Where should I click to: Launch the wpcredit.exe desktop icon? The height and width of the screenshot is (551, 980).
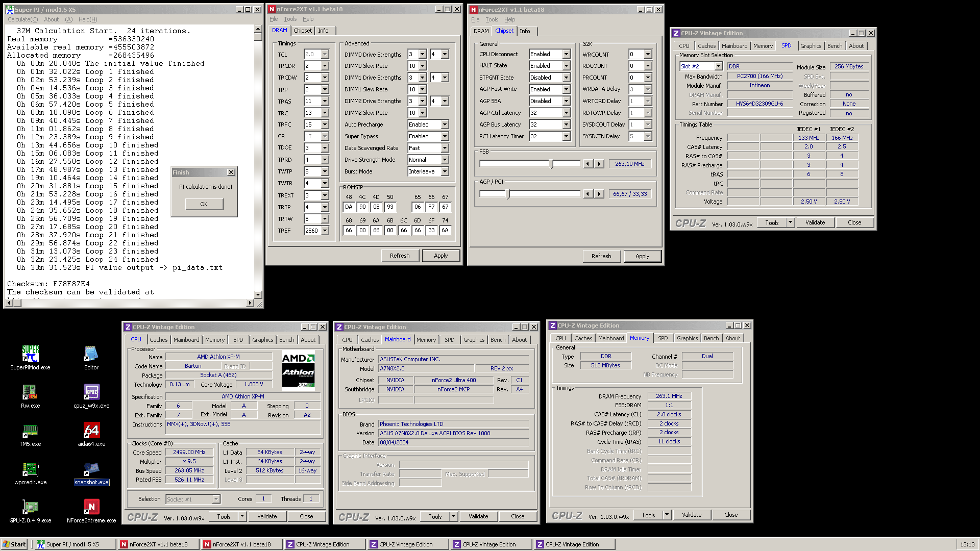click(x=30, y=472)
